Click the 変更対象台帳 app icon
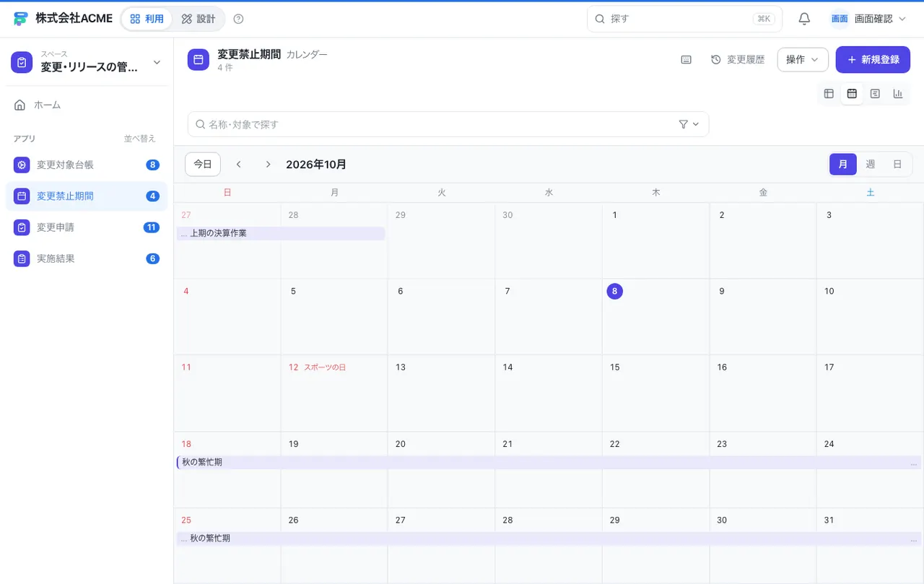Screen dimensions: 924x584 click(22, 165)
